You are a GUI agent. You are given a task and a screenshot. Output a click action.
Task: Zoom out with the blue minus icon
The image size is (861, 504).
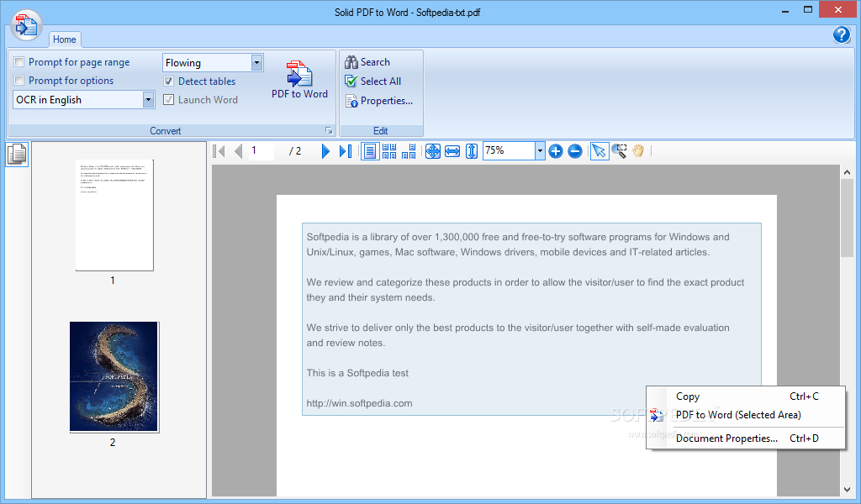(575, 151)
